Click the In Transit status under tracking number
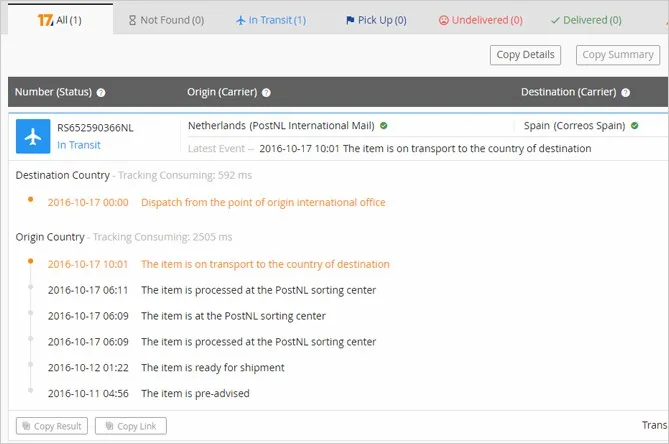Screen dimensions: 669x444 click(79, 145)
